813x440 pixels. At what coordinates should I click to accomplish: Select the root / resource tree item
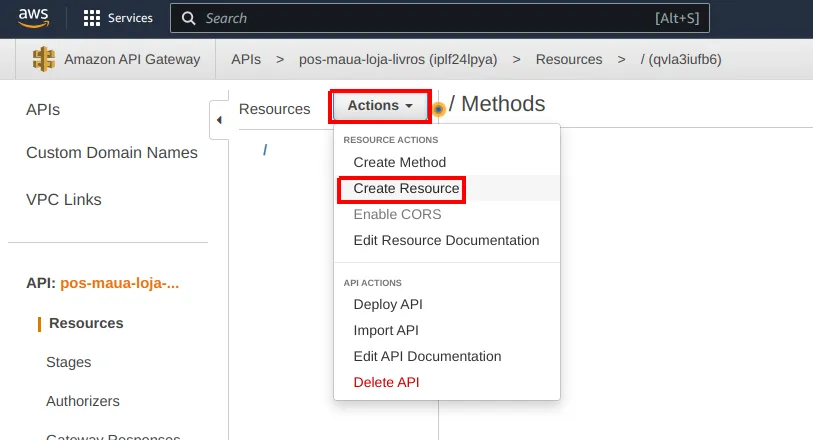(x=265, y=150)
